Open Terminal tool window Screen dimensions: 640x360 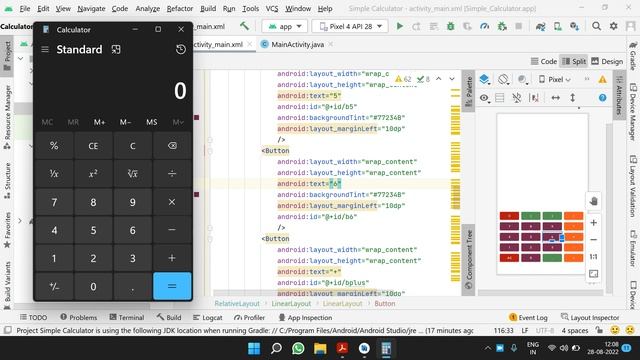click(x=127, y=317)
